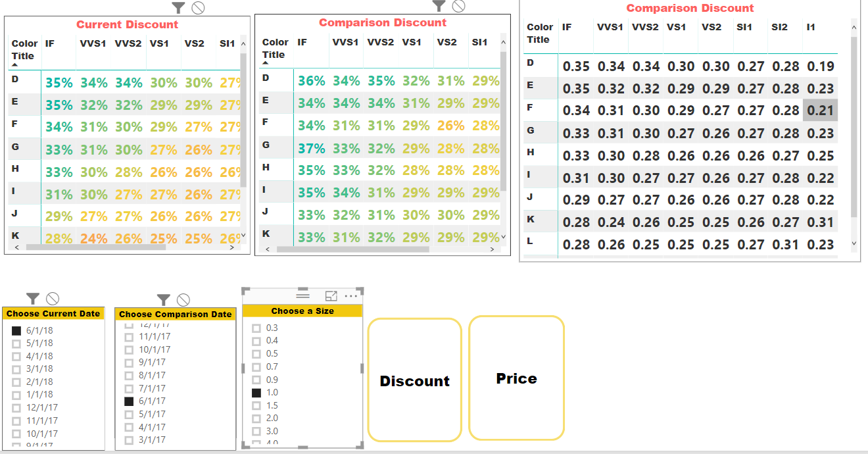Click the filter funnel icon above Current Discount table

(x=178, y=7)
